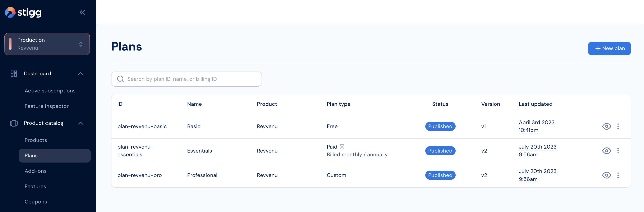Click the Stigg logo

23,13
